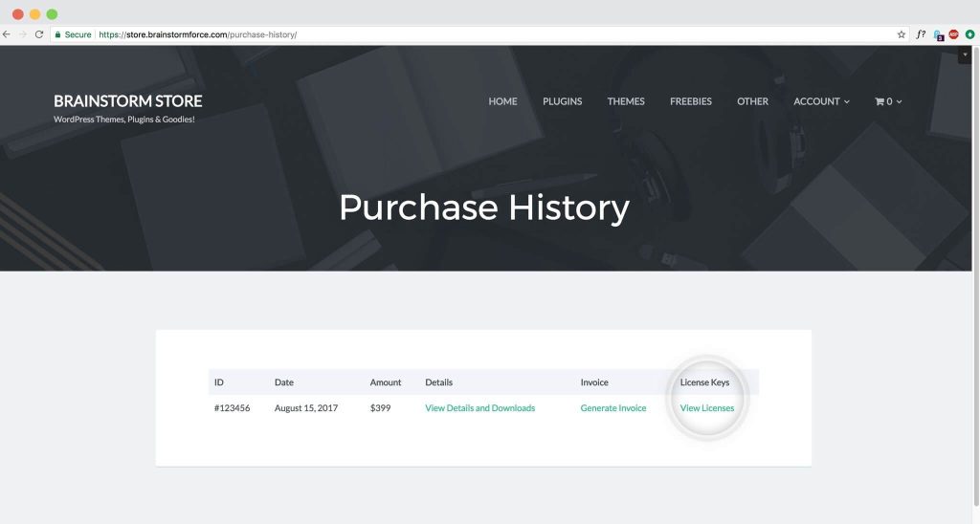Viewport: 980px width, 524px height.
Task: Reload the page with refresh icon
Action: point(38,34)
